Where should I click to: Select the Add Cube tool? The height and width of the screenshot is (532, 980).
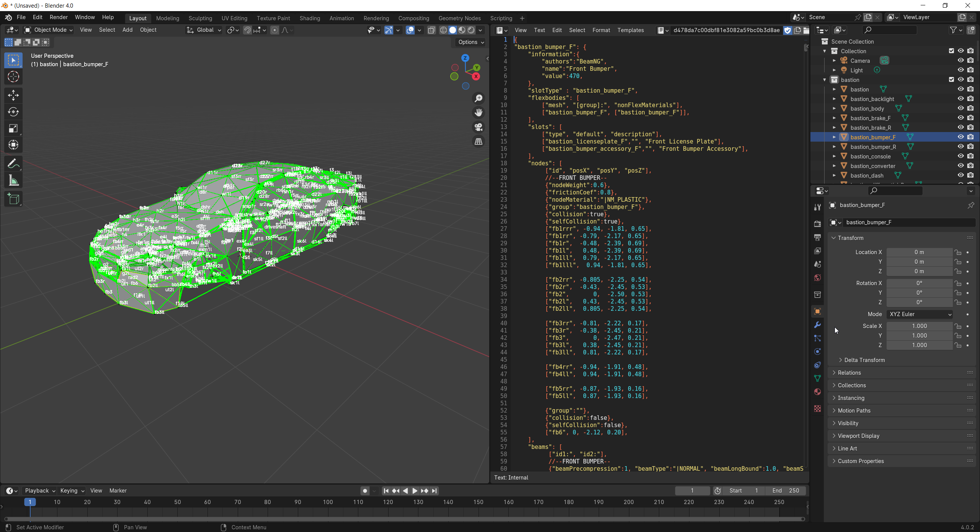click(x=13, y=199)
